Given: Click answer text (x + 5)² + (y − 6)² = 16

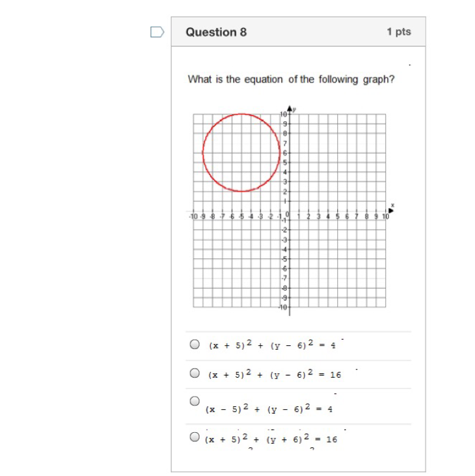Looking at the screenshot, I should [274, 374].
